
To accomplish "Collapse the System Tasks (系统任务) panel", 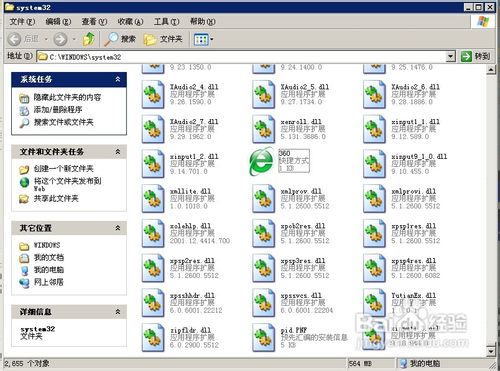I will [118, 79].
